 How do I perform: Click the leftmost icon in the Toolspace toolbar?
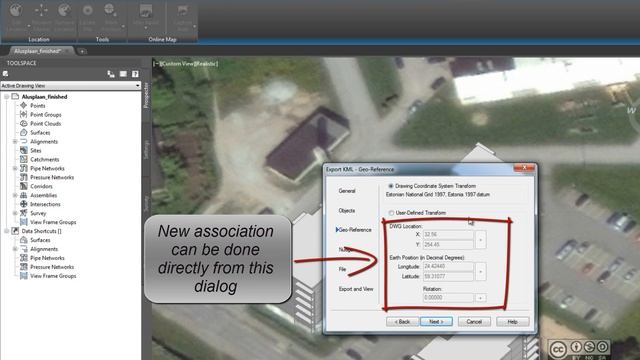pyautogui.click(x=5, y=74)
